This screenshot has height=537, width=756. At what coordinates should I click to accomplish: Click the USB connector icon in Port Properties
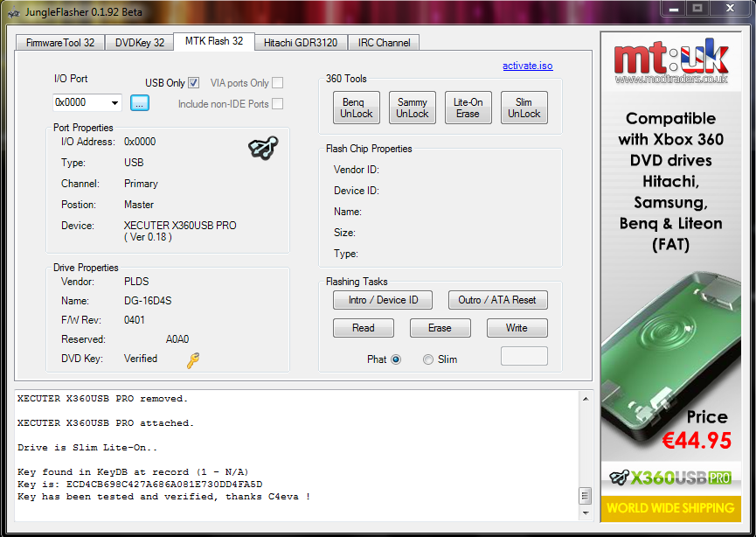click(x=263, y=148)
